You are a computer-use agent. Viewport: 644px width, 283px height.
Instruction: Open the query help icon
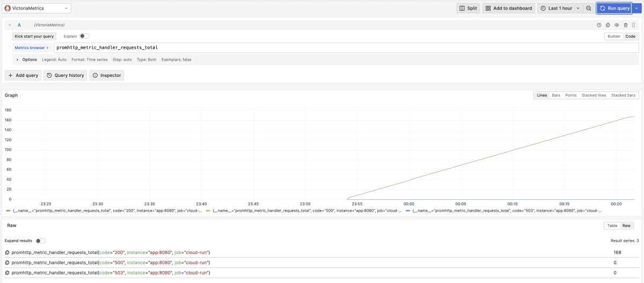click(x=599, y=25)
